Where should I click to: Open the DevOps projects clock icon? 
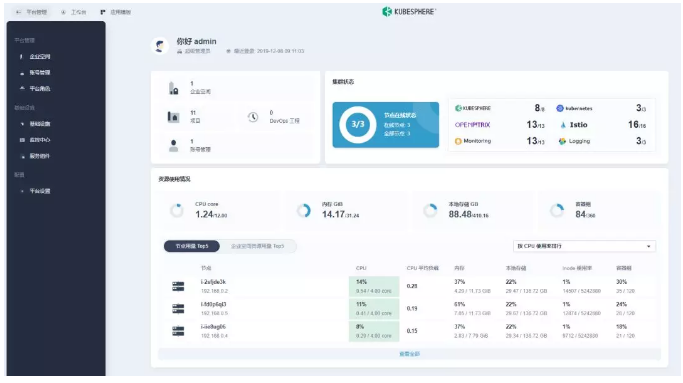click(253, 117)
